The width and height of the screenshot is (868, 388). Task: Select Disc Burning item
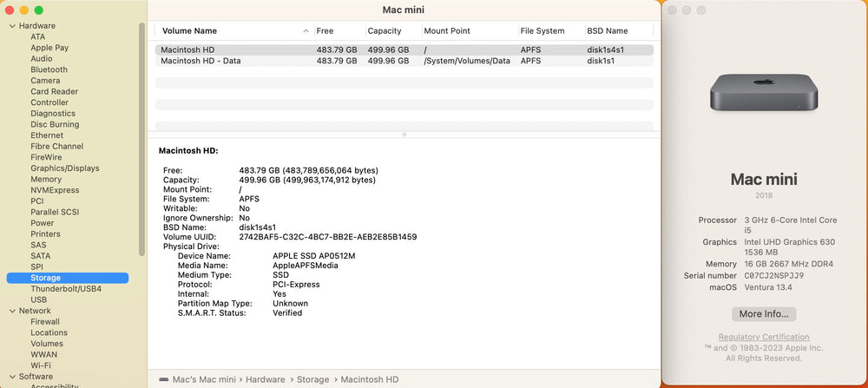(x=55, y=124)
